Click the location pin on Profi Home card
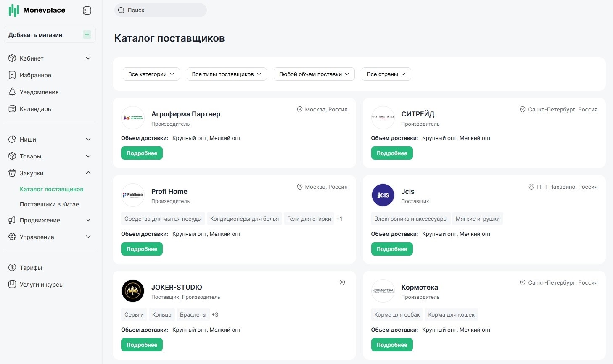This screenshot has height=364, width=613. coord(300,187)
